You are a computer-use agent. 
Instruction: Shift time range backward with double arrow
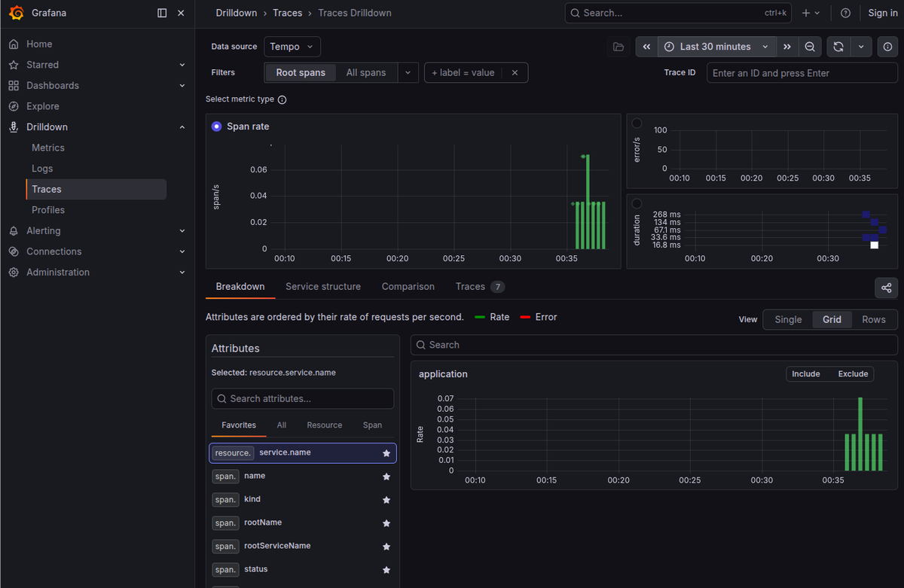[x=646, y=47]
